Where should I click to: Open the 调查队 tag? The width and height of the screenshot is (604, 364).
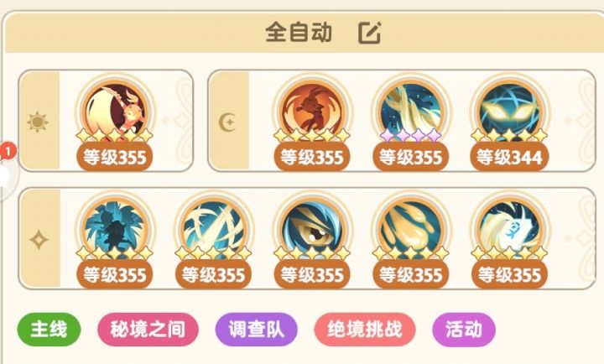[x=256, y=330]
